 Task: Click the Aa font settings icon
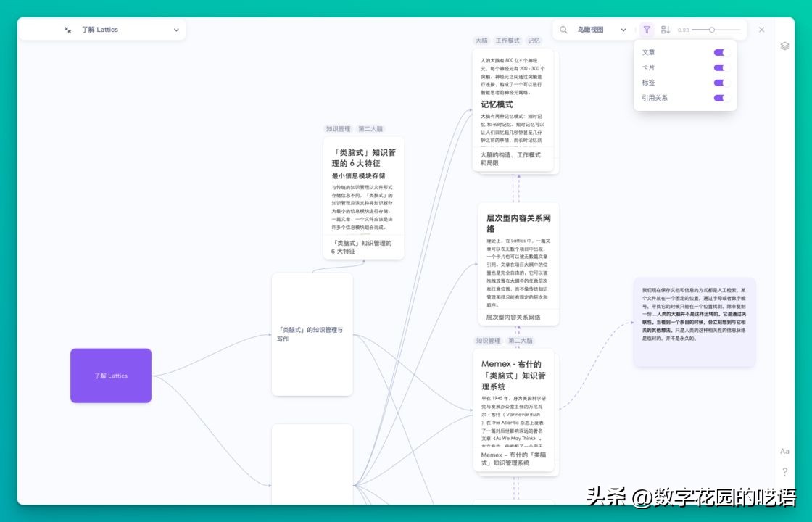[784, 452]
